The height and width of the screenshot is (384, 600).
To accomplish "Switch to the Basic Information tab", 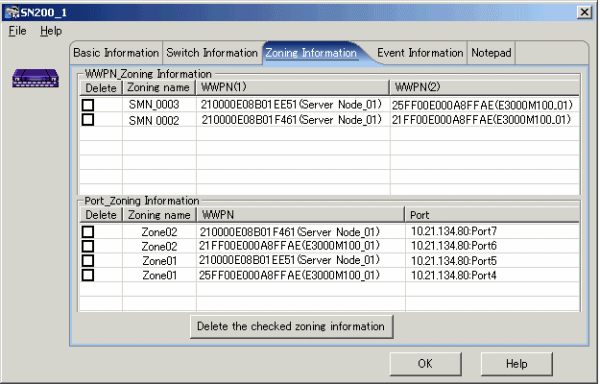I will 116,53.
